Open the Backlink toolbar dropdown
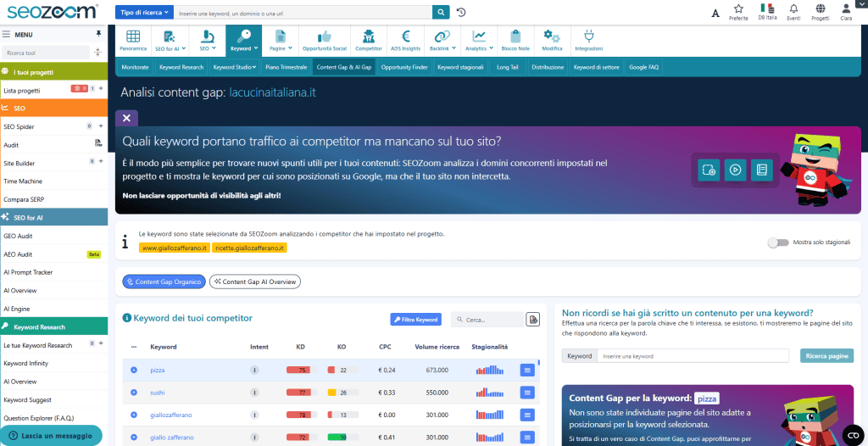Screen dimensions: 868x446 (x=442, y=41)
